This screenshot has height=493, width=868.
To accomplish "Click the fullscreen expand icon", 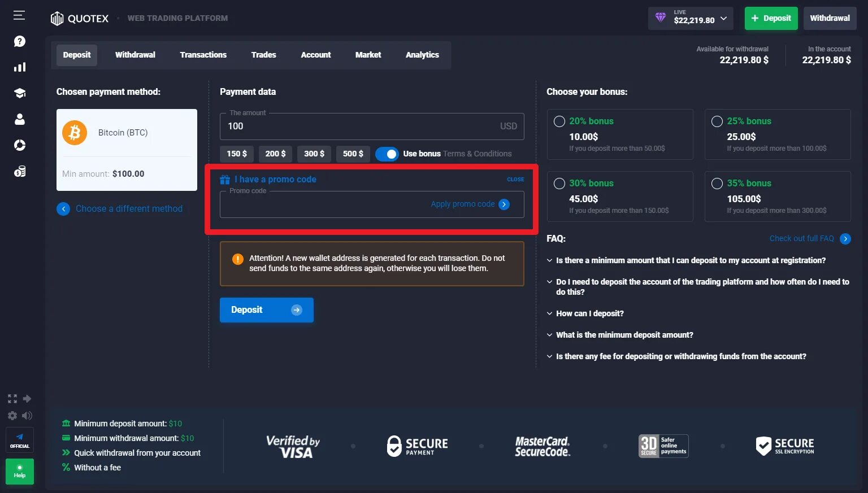I will pyautogui.click(x=12, y=399).
